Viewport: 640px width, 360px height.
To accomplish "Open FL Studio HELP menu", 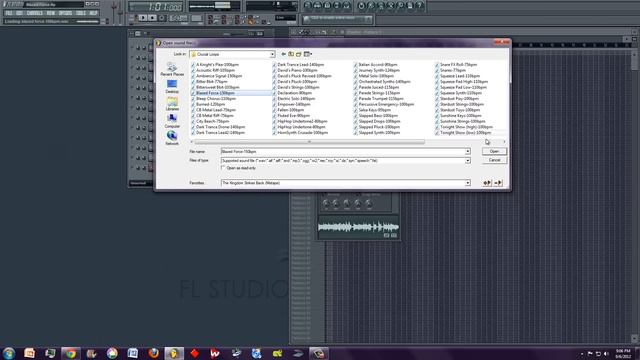I will pyautogui.click(x=93, y=13).
